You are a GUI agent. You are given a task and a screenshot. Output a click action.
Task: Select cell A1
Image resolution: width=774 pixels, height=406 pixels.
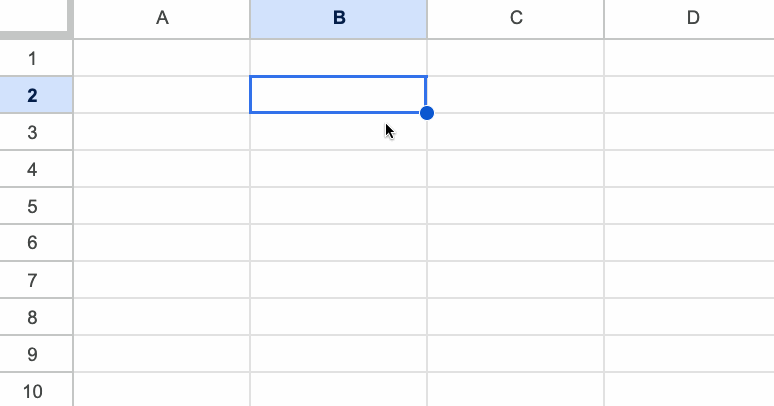162,58
